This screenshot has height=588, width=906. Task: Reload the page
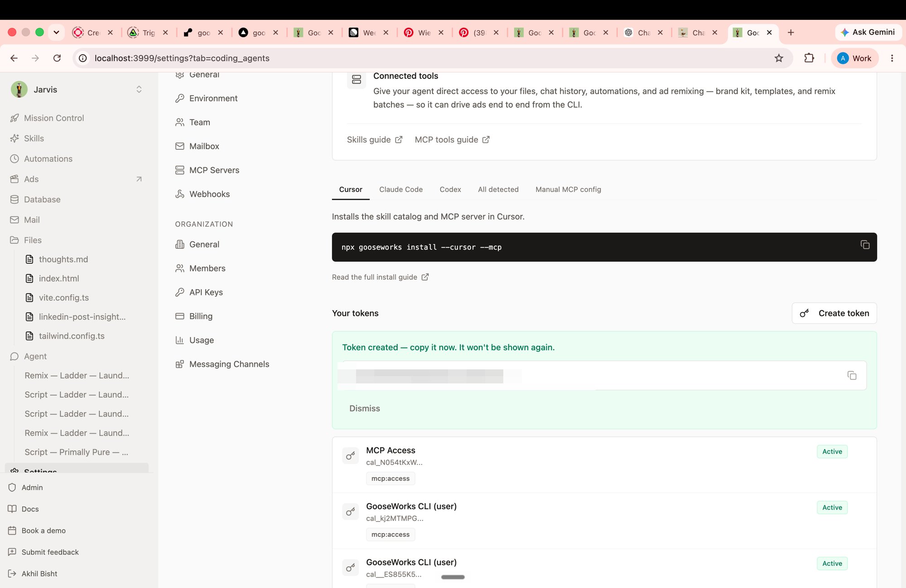57,58
